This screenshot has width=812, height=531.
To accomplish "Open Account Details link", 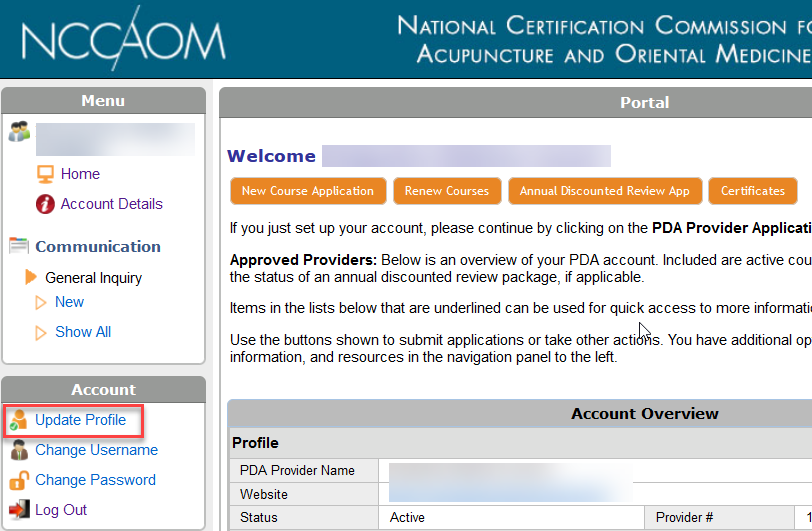I will [x=111, y=204].
